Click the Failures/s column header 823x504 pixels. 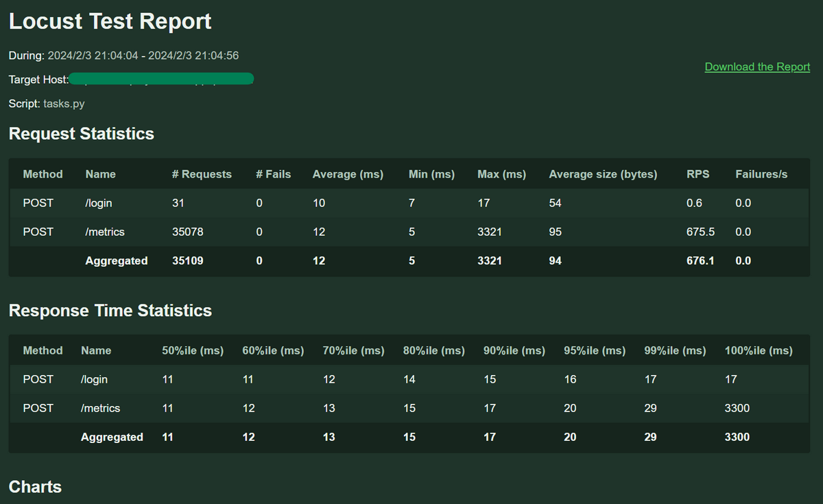(761, 174)
